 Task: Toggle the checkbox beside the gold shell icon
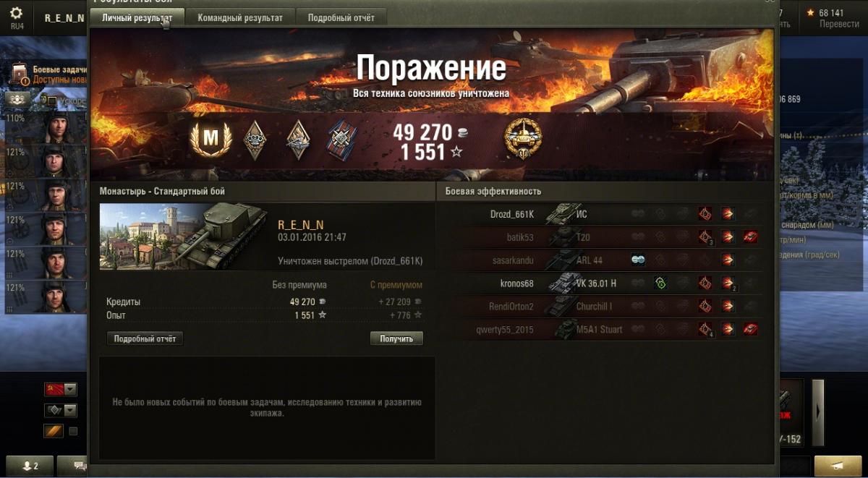pos(73,432)
